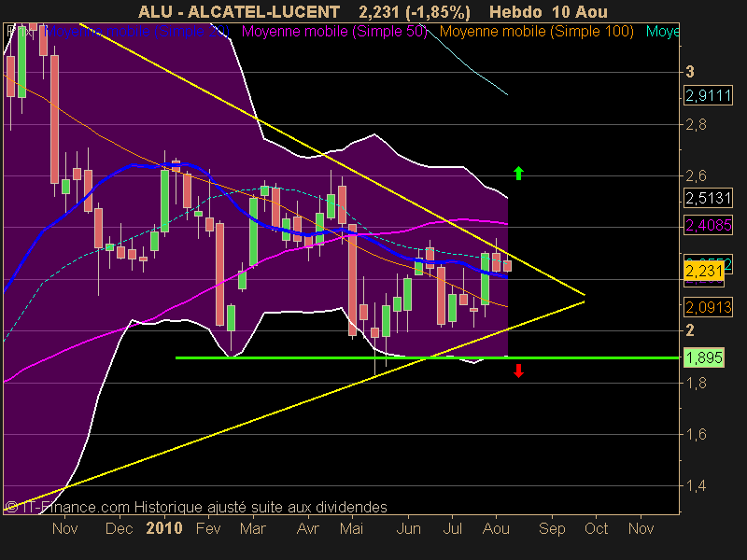The height and width of the screenshot is (560, 747).
Task: Click the Oct month label on time axis
Action: coord(597,528)
